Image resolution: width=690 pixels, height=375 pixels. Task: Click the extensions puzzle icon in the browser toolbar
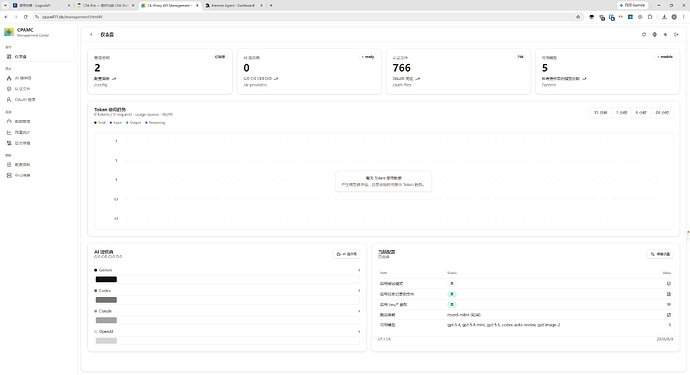[650, 17]
